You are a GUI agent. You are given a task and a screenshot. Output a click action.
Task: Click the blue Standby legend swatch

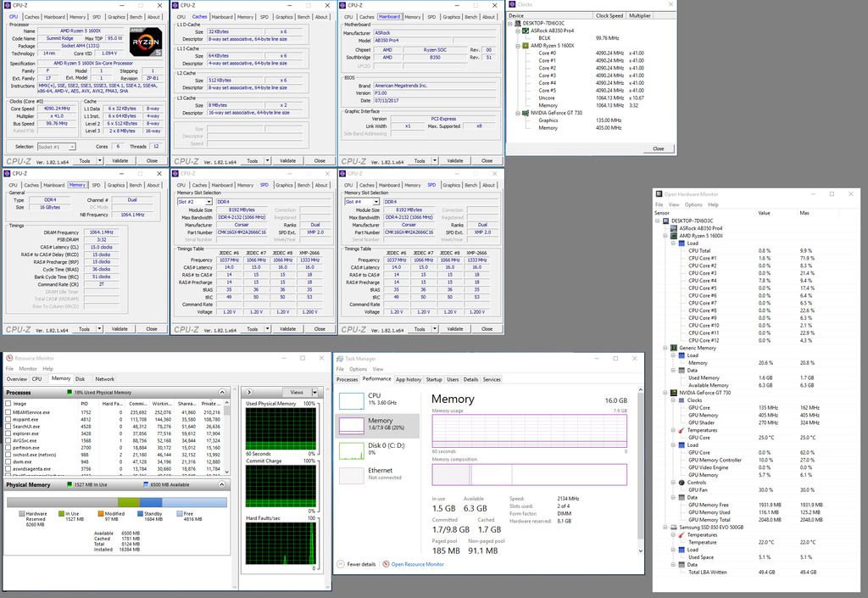click(140, 514)
